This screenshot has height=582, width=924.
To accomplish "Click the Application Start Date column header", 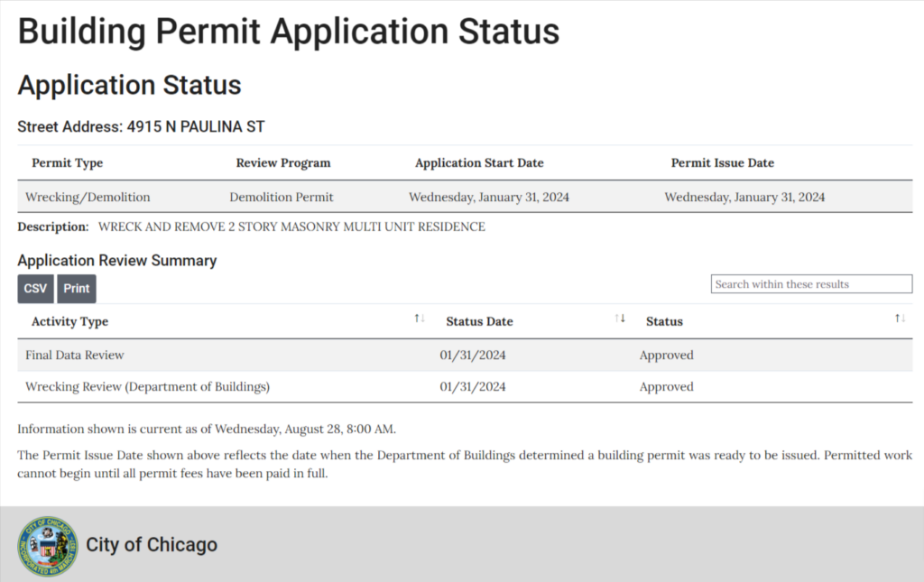I will coord(479,163).
